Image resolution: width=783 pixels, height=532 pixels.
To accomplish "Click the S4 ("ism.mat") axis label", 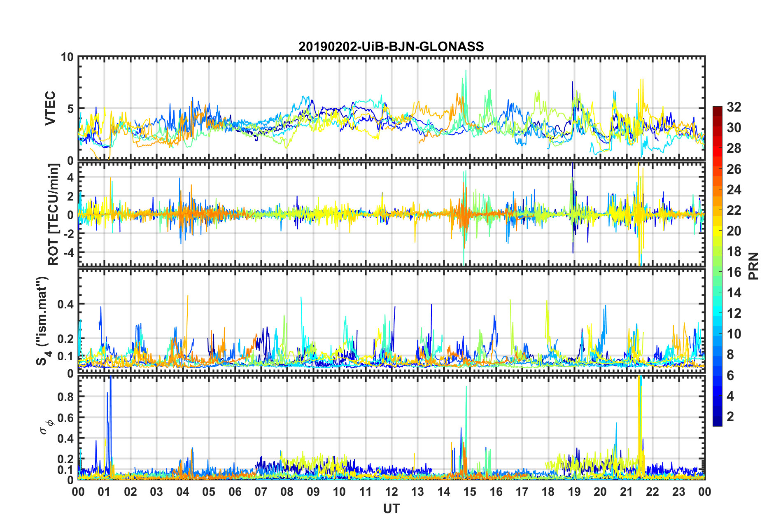I will pyautogui.click(x=42, y=321).
